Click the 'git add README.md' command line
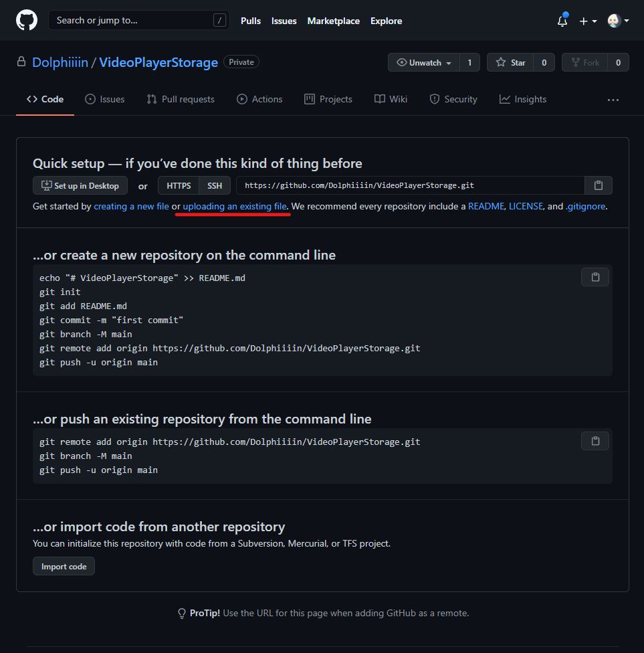 [83, 306]
